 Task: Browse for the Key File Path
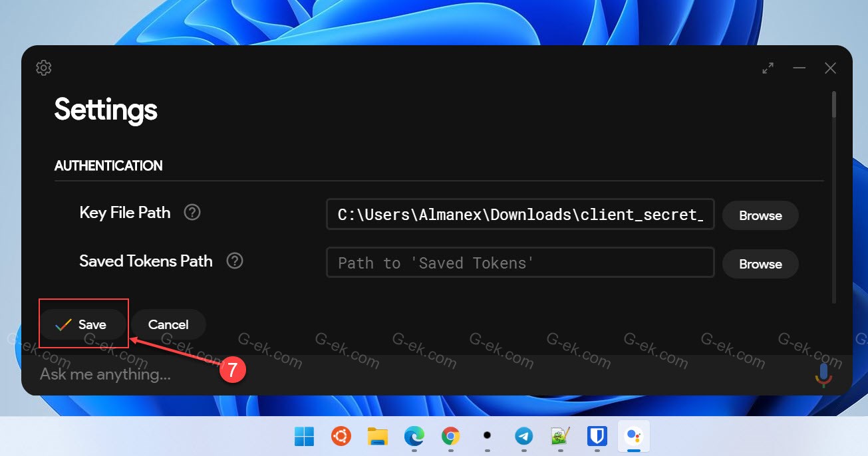tap(760, 215)
